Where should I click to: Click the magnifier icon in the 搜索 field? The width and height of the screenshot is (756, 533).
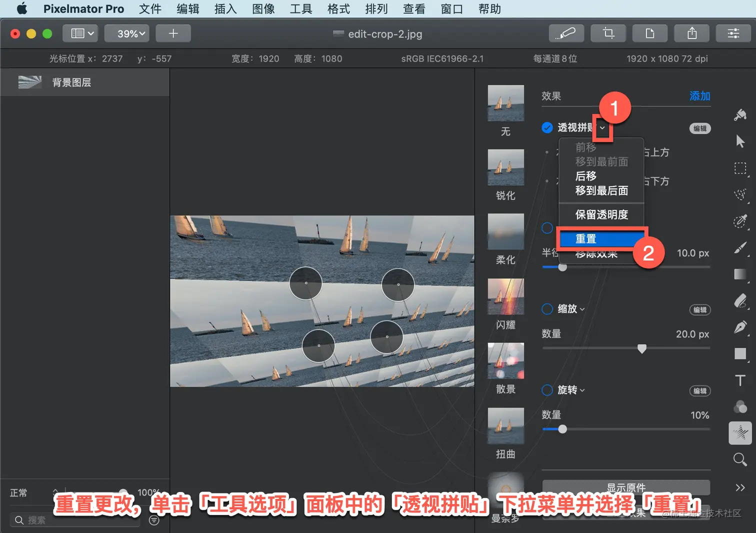(x=19, y=520)
